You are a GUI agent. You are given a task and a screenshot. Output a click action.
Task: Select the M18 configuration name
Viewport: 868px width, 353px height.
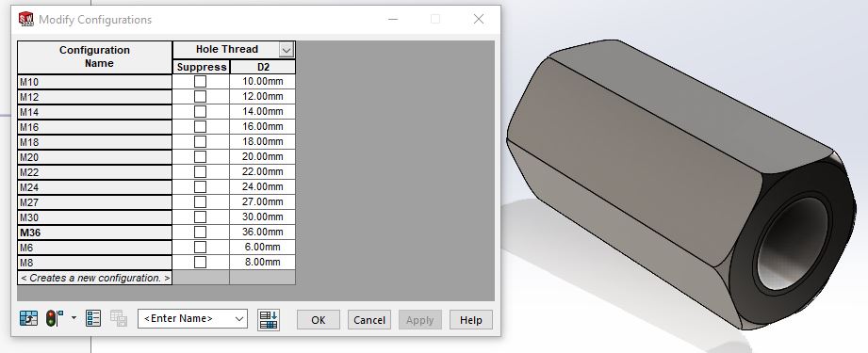94,142
